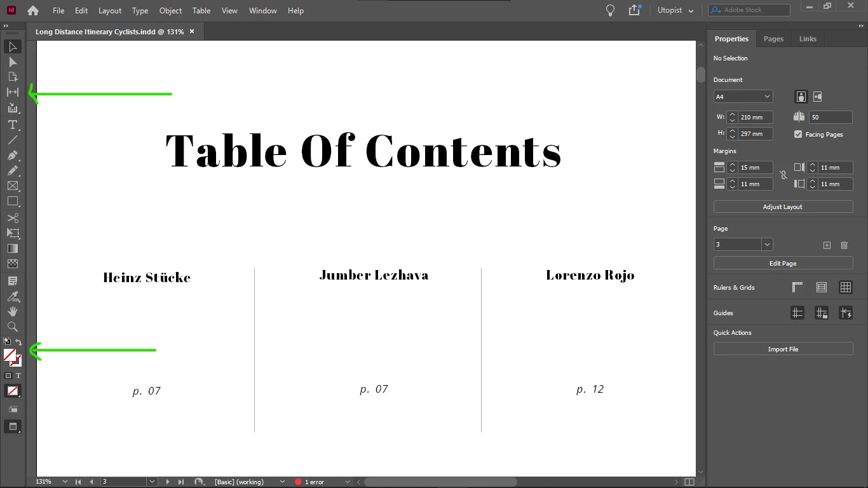Select the Rectangle tool

click(x=13, y=201)
